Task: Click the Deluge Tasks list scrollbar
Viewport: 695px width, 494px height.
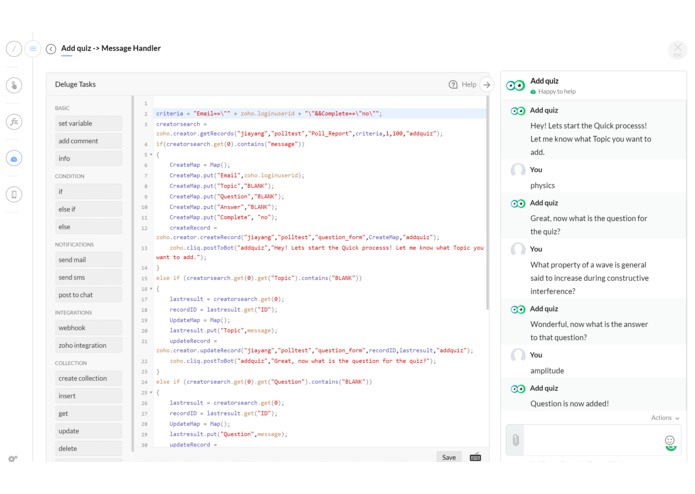Action: click(x=132, y=273)
